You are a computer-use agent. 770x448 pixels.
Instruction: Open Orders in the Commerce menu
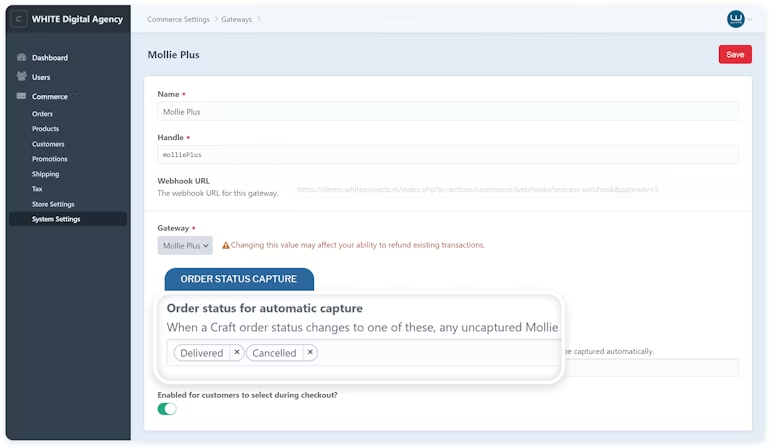pyautogui.click(x=42, y=114)
